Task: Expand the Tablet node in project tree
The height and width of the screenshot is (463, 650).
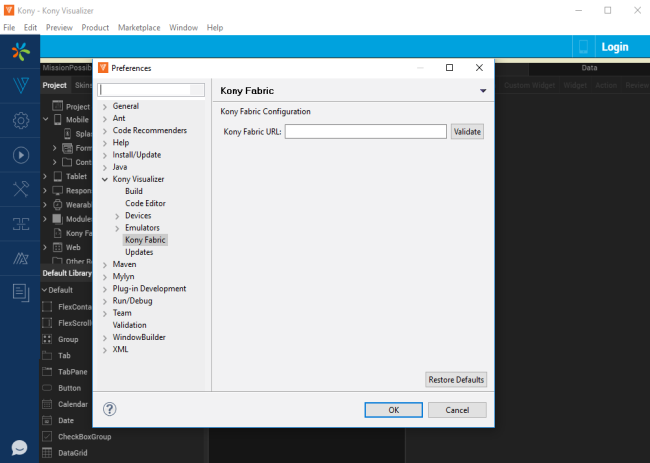Action: pos(45,177)
